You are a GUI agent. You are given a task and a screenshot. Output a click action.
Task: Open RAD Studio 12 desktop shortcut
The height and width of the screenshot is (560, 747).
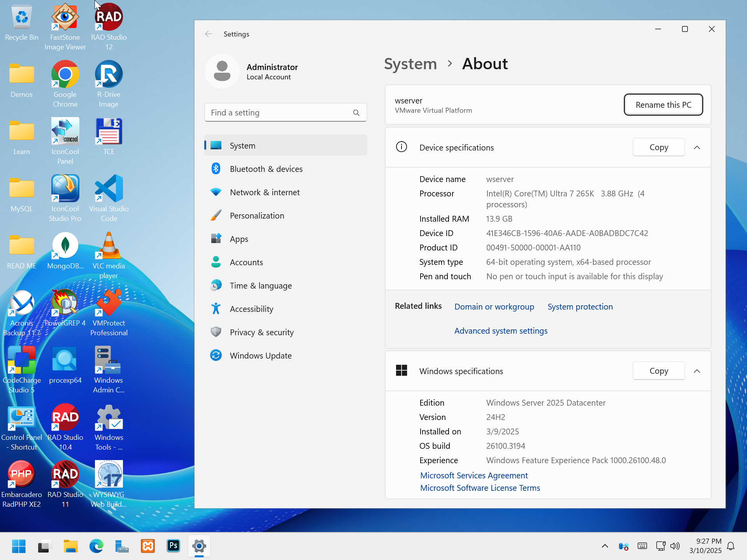(109, 27)
